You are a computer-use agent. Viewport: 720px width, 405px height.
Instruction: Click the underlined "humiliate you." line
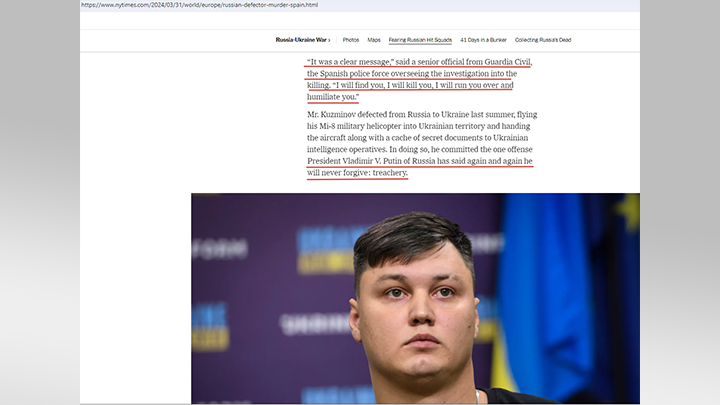pos(333,97)
